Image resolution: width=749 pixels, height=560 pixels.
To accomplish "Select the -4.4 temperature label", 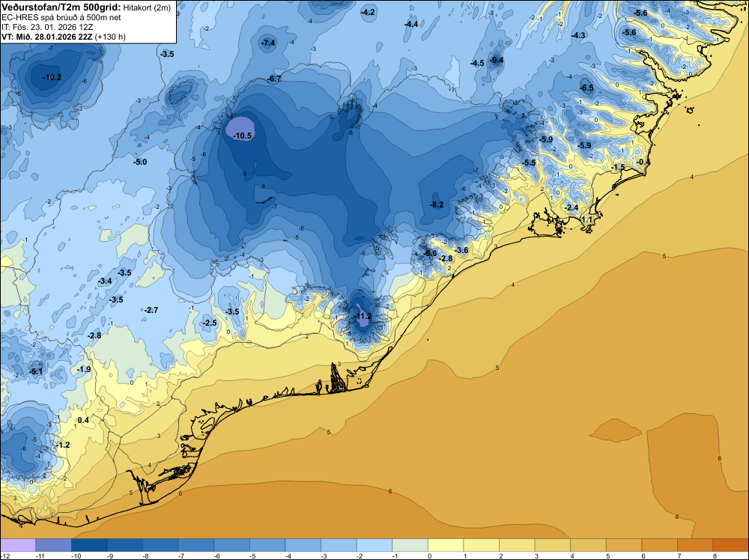I will [410, 24].
